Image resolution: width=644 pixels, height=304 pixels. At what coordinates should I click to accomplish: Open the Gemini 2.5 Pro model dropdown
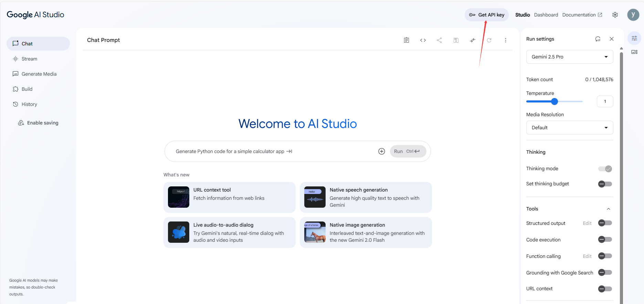coord(570,57)
